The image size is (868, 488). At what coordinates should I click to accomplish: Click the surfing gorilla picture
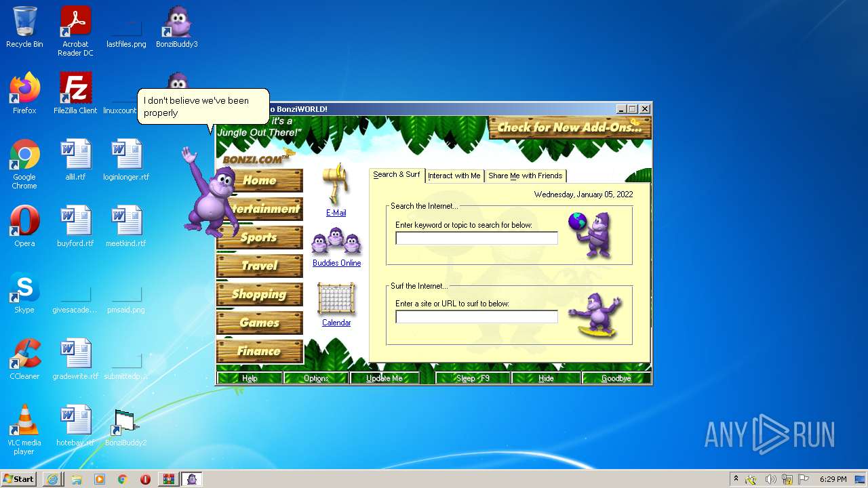[x=595, y=315]
